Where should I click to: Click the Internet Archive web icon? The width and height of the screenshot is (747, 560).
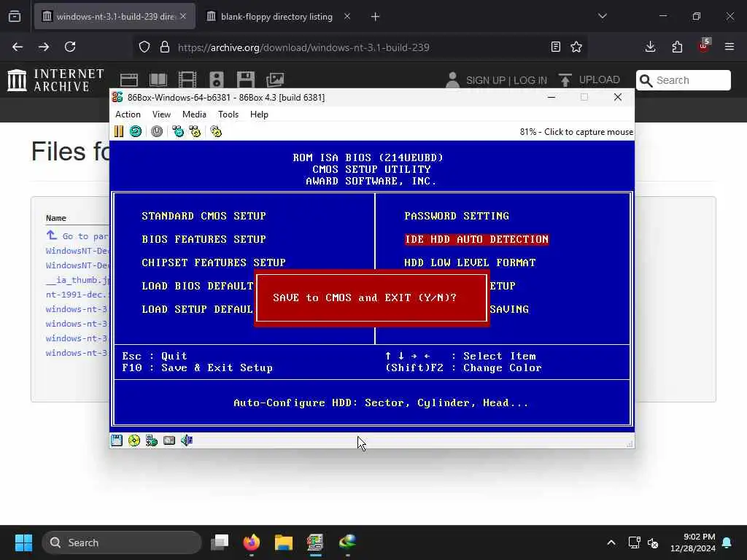128,80
